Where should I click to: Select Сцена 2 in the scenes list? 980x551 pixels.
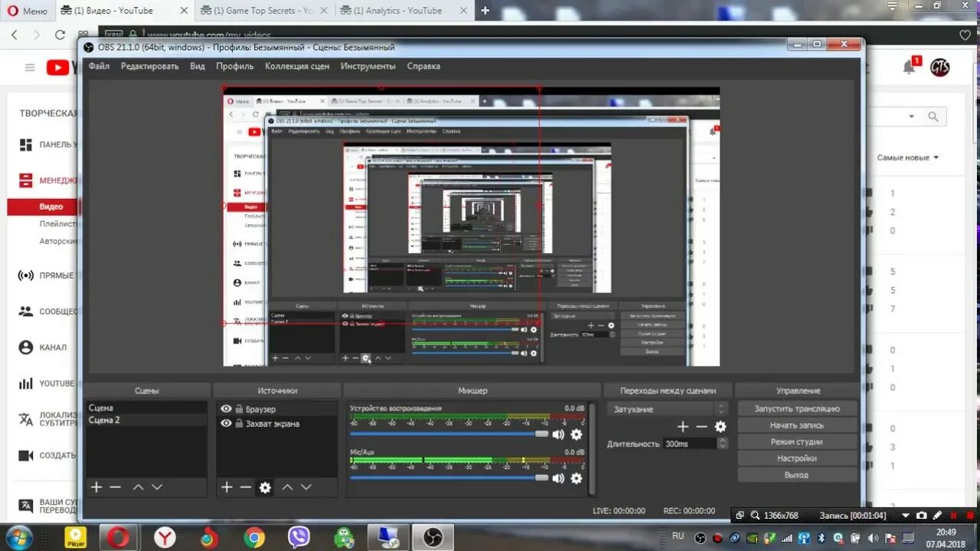[146, 420]
